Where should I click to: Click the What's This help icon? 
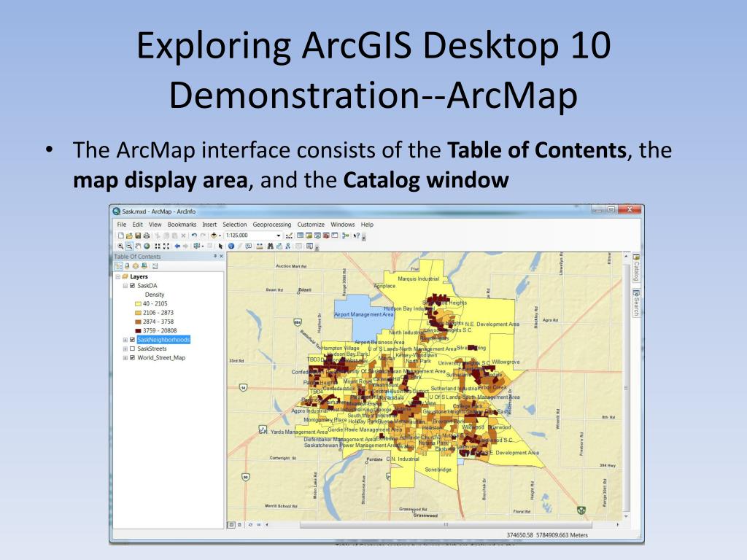pos(356,236)
